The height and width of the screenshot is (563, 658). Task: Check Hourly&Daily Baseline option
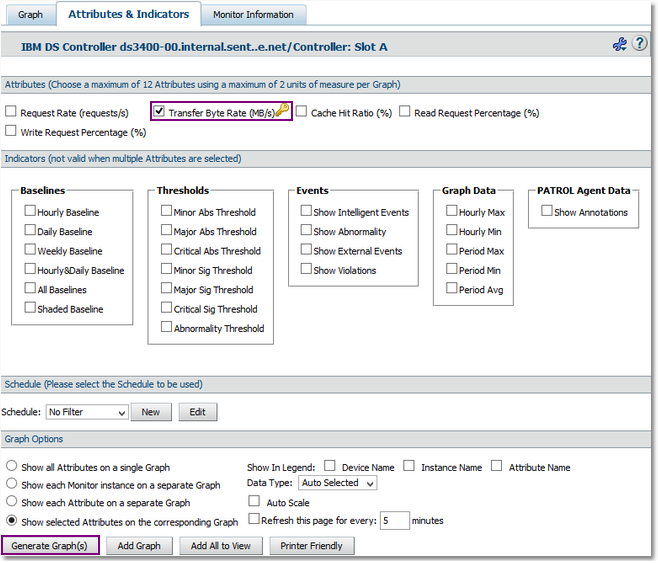(x=30, y=268)
